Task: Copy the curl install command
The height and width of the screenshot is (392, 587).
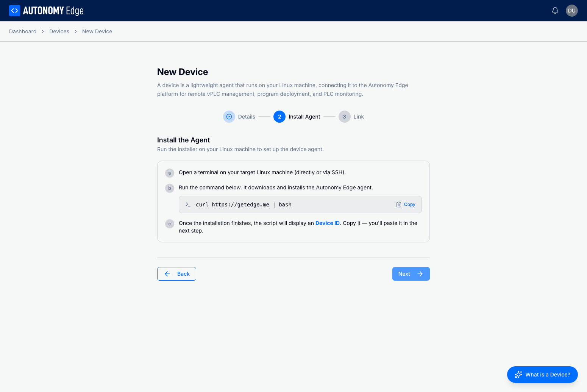Action: [406, 205]
